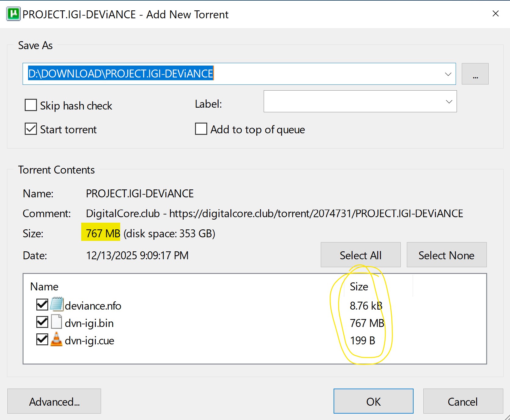Screen dimensions: 510x420
Task: Uncheck the dvn-igi.cue file checkbox
Action: click(42, 339)
